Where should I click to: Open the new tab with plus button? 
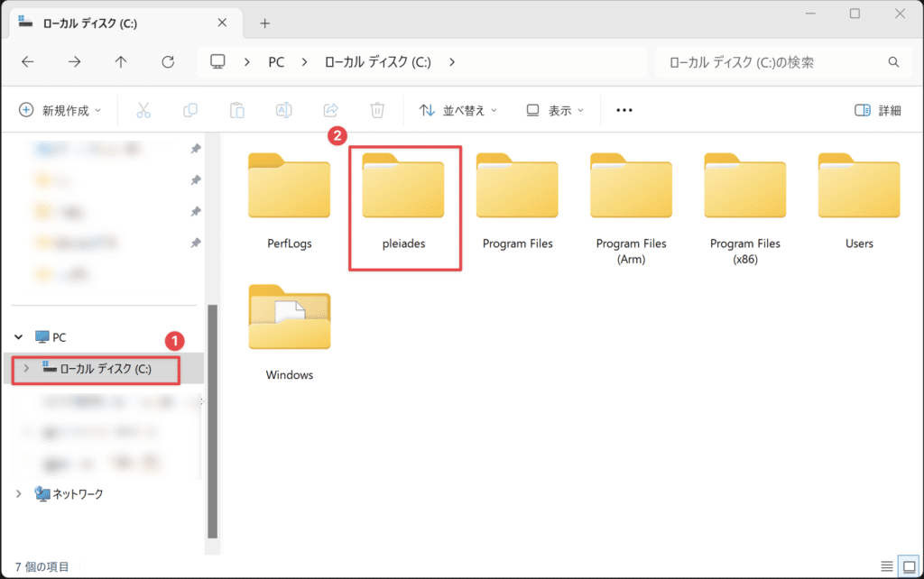[x=264, y=23]
